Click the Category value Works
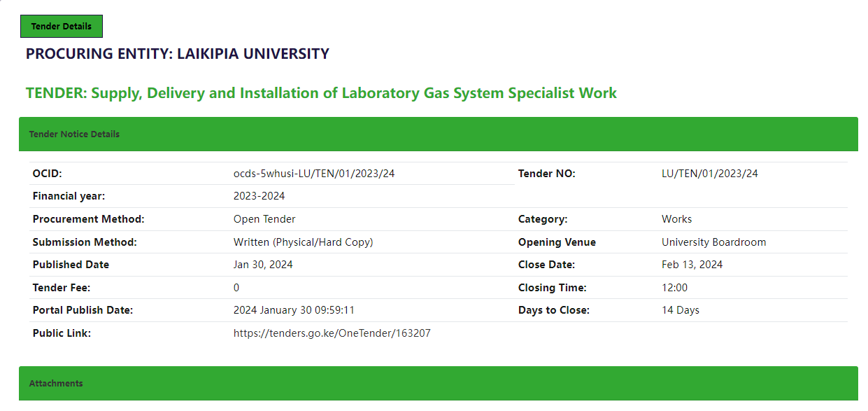The width and height of the screenshot is (868, 411). point(676,219)
